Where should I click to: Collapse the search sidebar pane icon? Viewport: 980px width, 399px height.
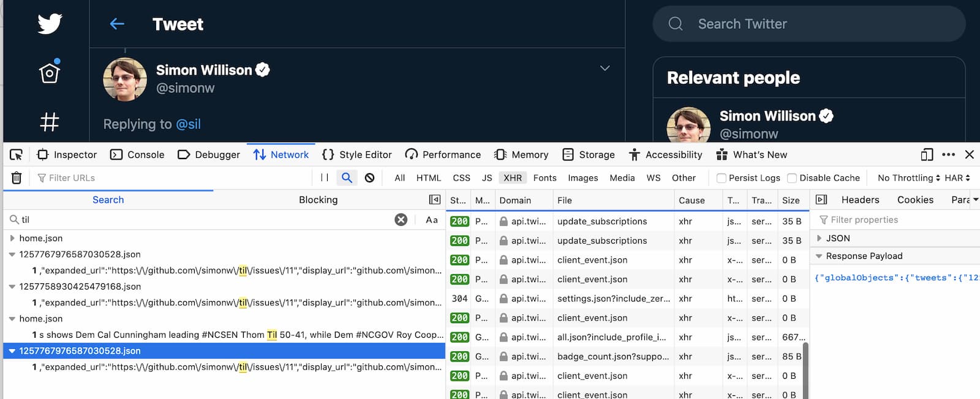tap(435, 199)
